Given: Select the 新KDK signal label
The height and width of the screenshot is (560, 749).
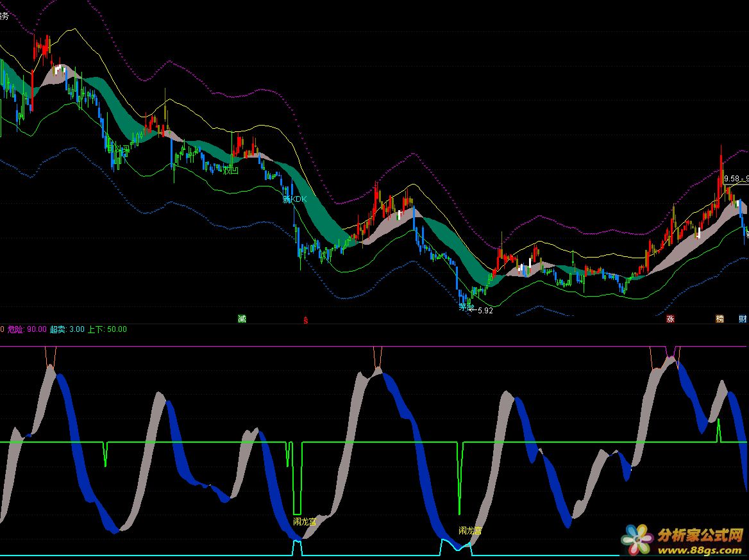Looking at the screenshot, I should click(295, 199).
